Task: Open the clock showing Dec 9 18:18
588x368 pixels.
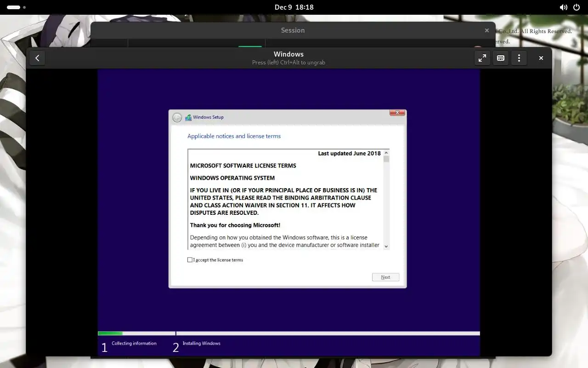Action: (294, 7)
